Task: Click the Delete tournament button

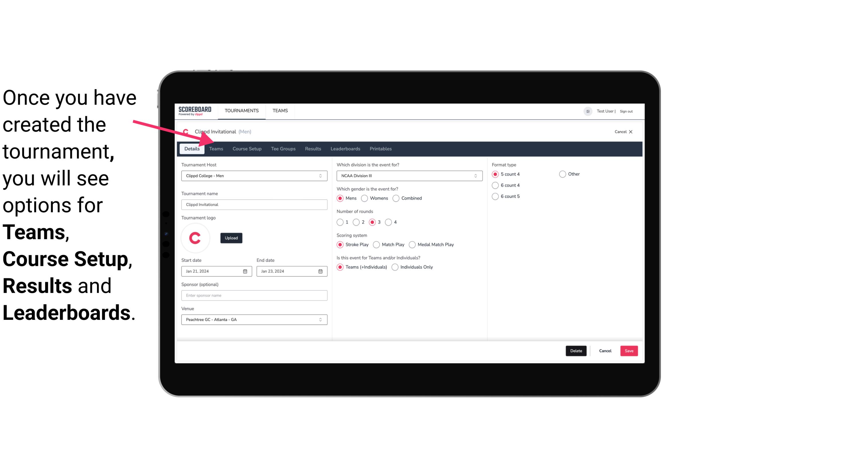Action: tap(575, 351)
